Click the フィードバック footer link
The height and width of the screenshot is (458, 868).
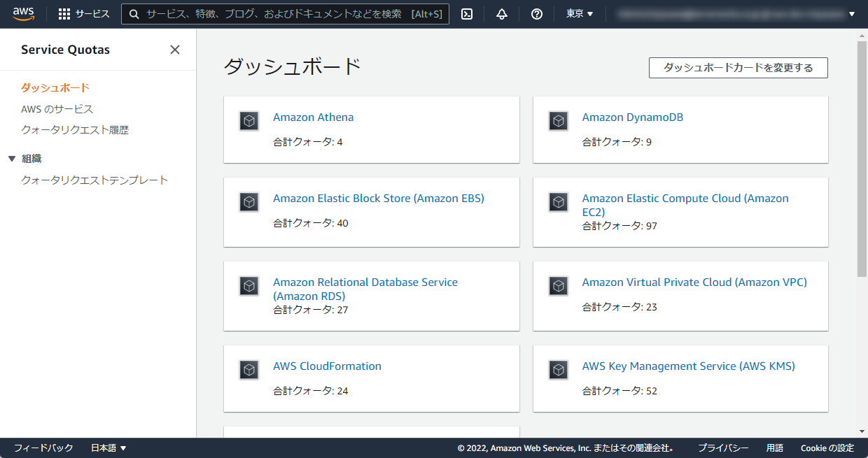tap(43, 448)
